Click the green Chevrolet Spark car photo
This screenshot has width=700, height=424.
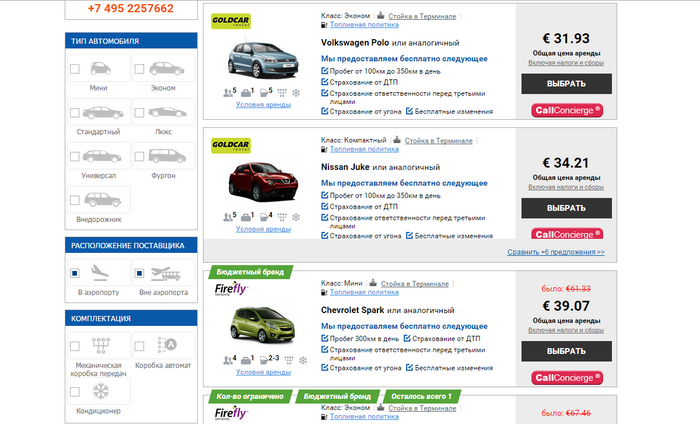[x=263, y=324]
